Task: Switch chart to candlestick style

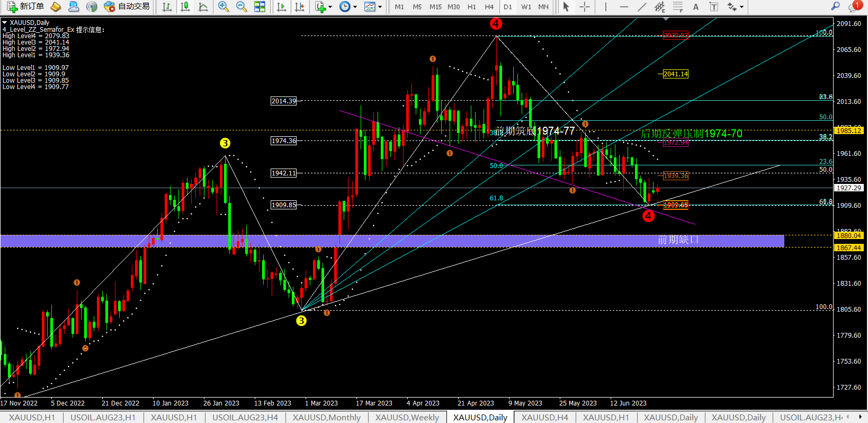Action: pos(185,6)
